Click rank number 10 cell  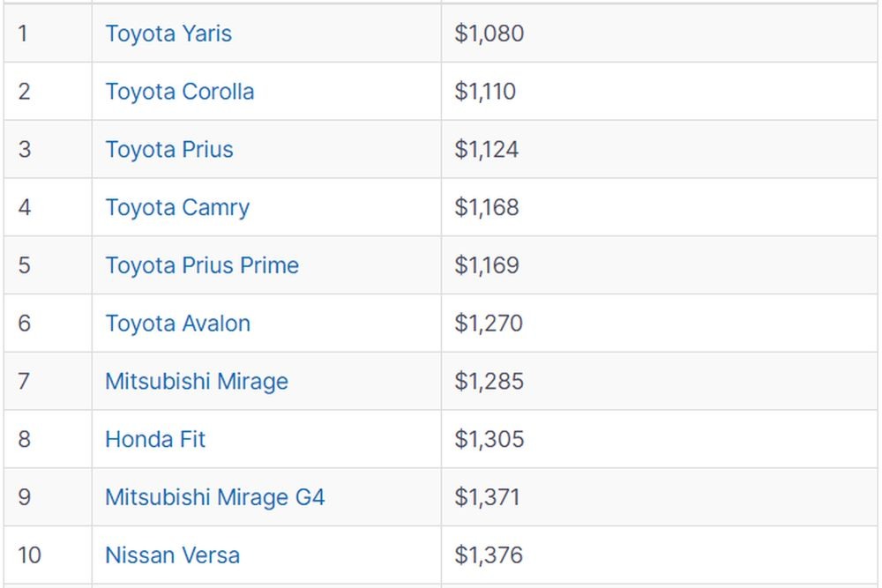pos(48,555)
